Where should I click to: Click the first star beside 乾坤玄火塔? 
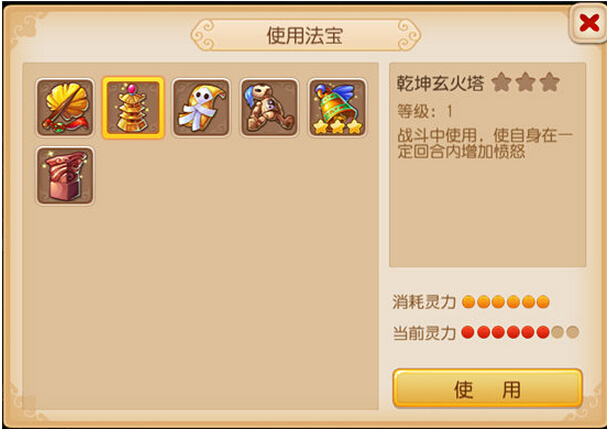501,82
